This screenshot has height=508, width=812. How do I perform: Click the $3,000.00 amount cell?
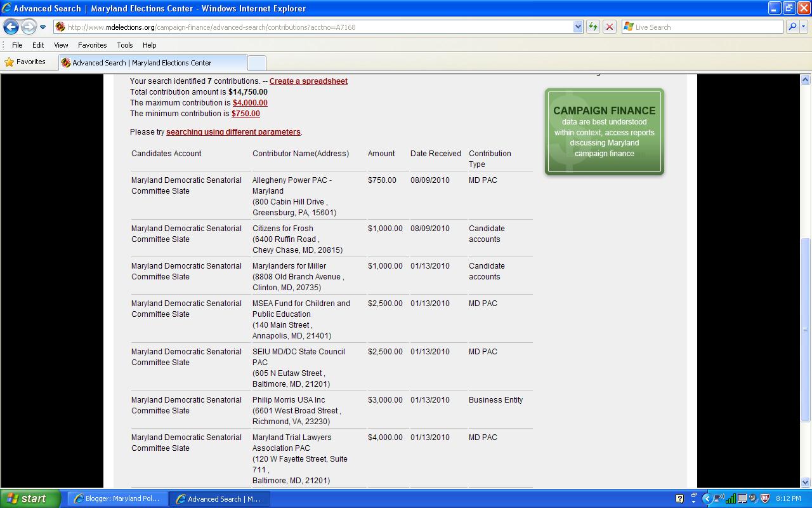click(385, 400)
